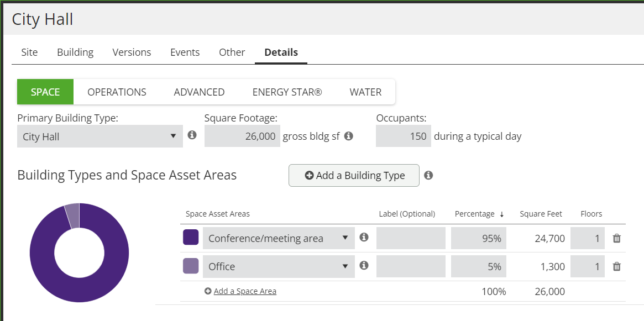Go to the OPERATIONS sub-tab
644x321 pixels.
[x=117, y=92]
